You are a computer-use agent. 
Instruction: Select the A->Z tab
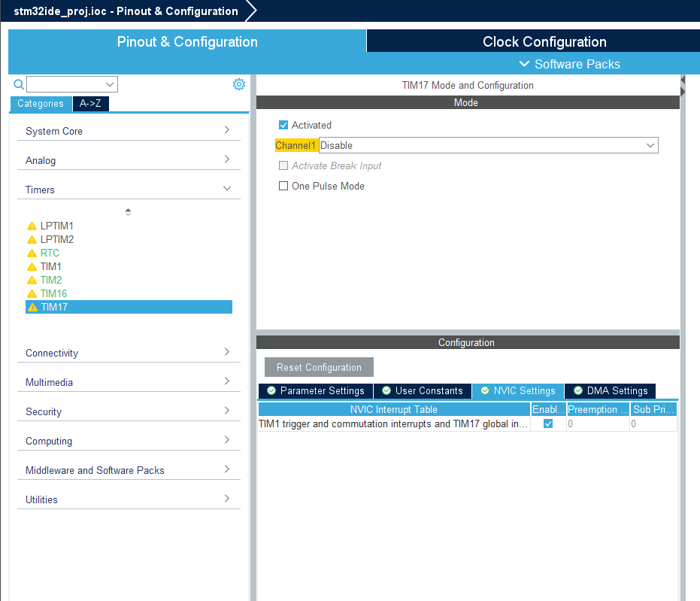[90, 103]
